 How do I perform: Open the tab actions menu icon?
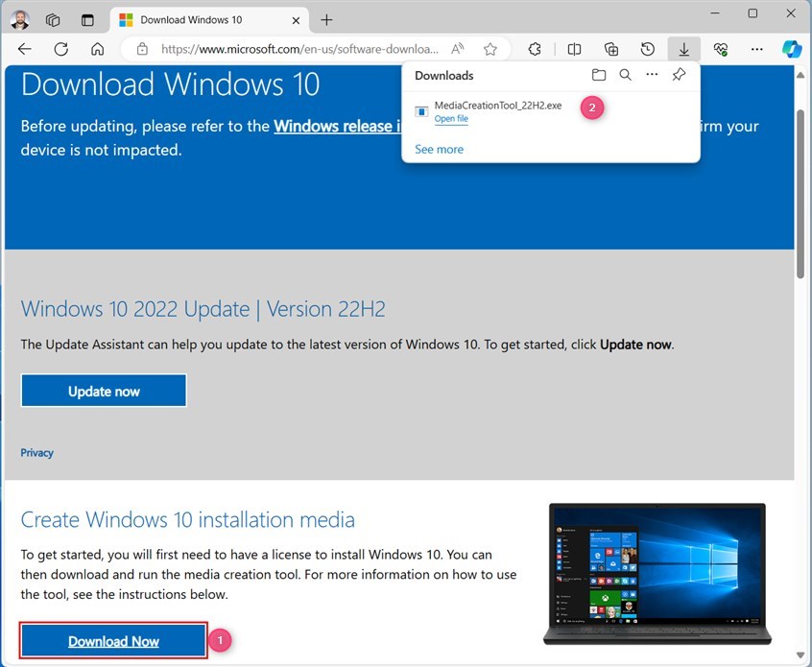coord(87,20)
